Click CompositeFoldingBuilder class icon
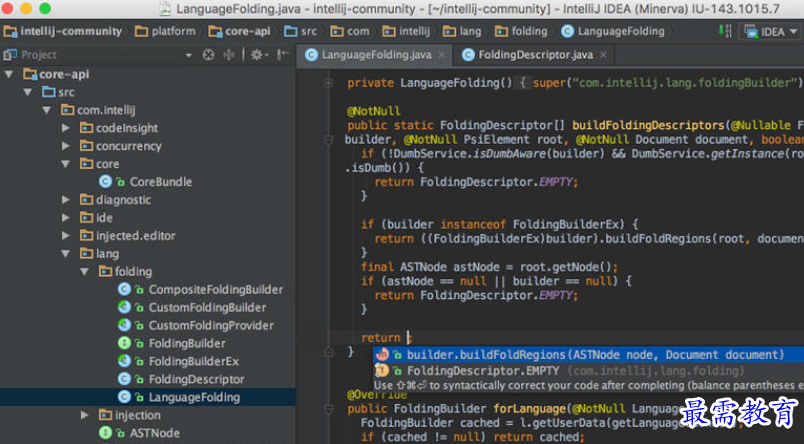 pos(124,289)
